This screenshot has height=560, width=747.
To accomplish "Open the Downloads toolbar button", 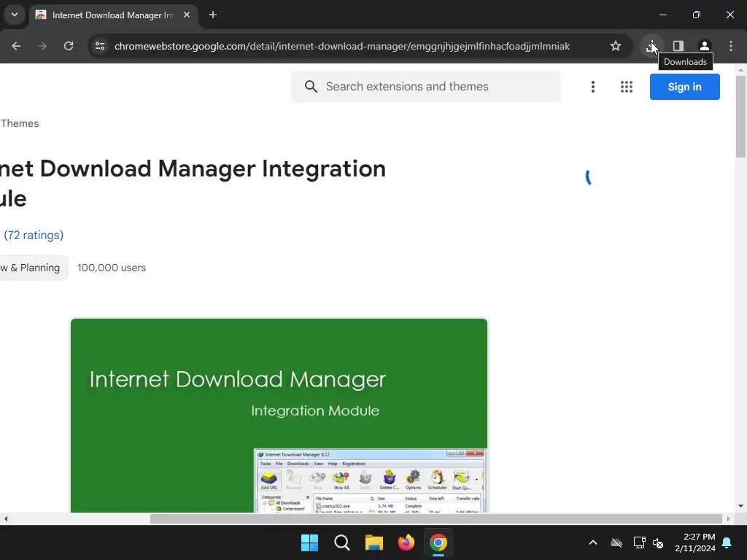I will click(651, 46).
